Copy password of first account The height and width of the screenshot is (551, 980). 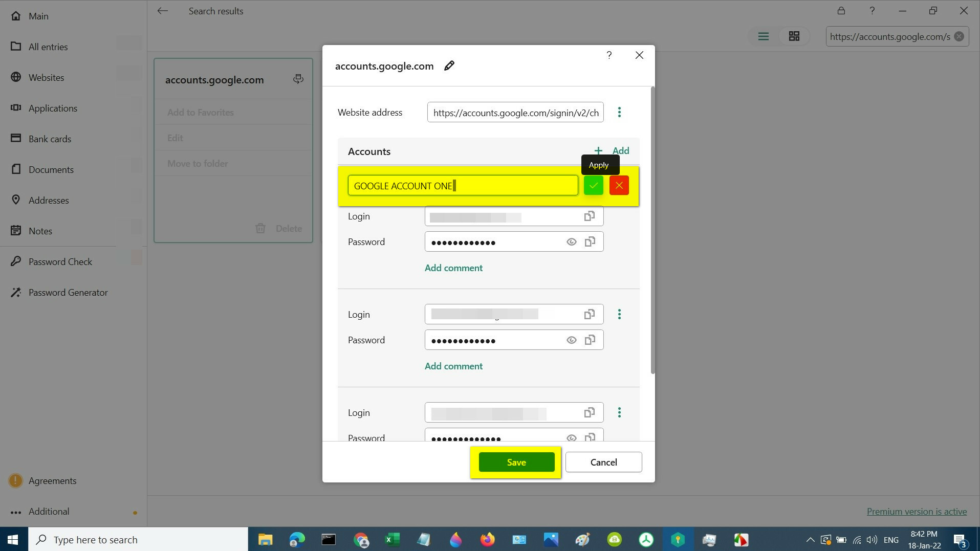coord(590,242)
